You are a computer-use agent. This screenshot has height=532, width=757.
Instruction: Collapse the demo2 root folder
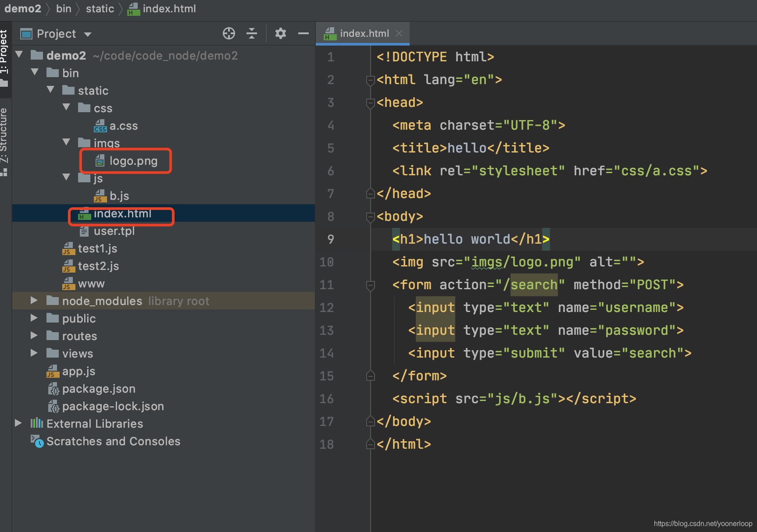click(x=19, y=55)
